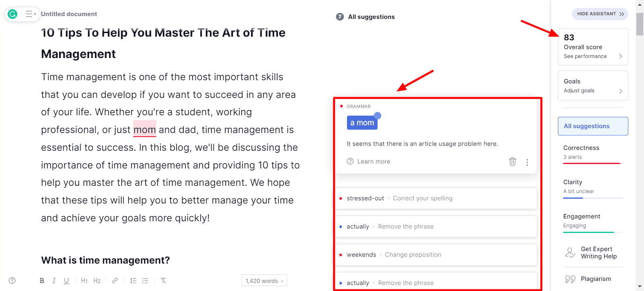
Task: Apply H1 heading style
Action: (x=84, y=281)
